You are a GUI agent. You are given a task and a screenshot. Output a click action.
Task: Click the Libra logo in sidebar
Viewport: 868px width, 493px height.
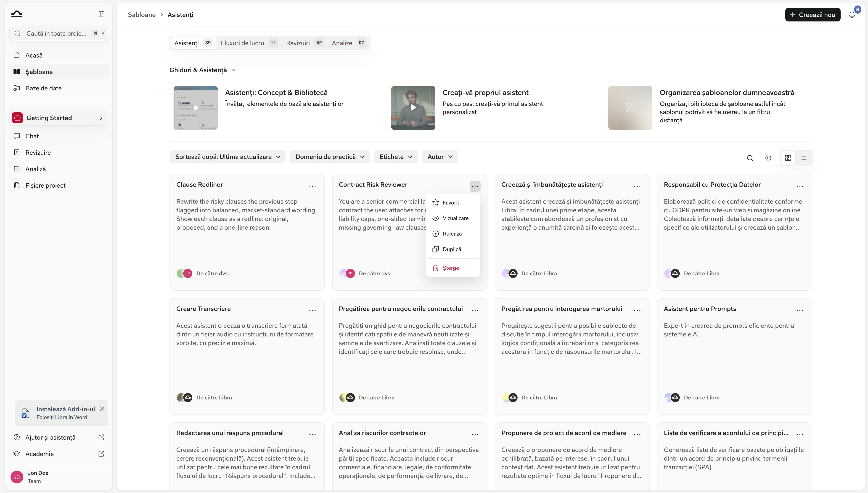coord(17,14)
